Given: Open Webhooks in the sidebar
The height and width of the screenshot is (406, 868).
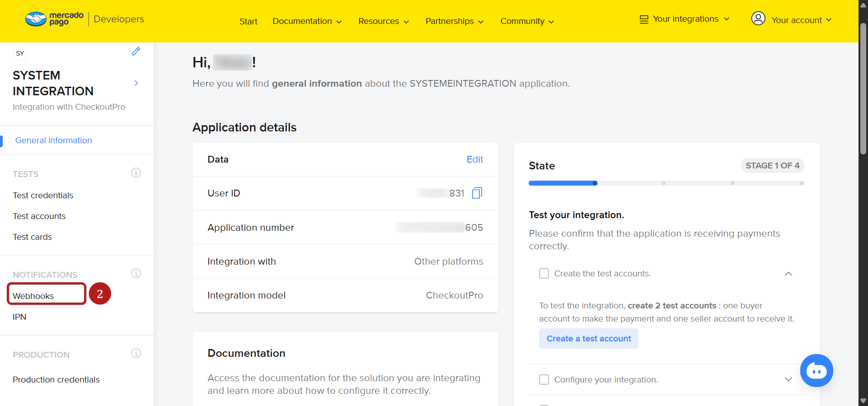Looking at the screenshot, I should click(33, 296).
